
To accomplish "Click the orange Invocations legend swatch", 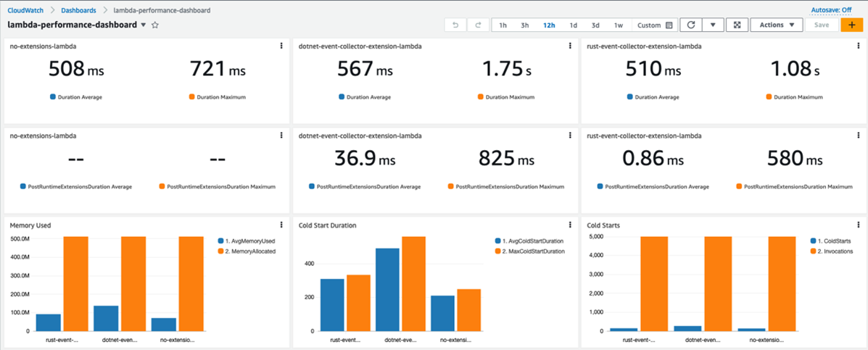I will coord(812,251).
